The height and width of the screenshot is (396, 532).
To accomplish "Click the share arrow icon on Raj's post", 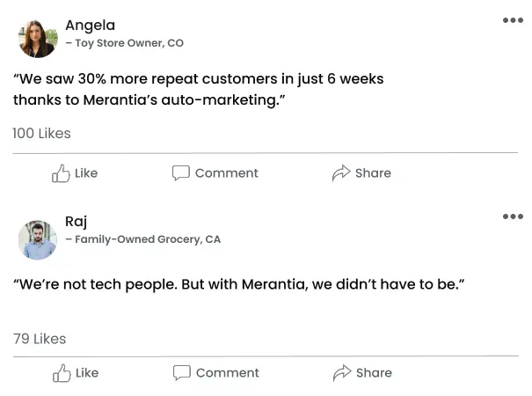I will 342,373.
